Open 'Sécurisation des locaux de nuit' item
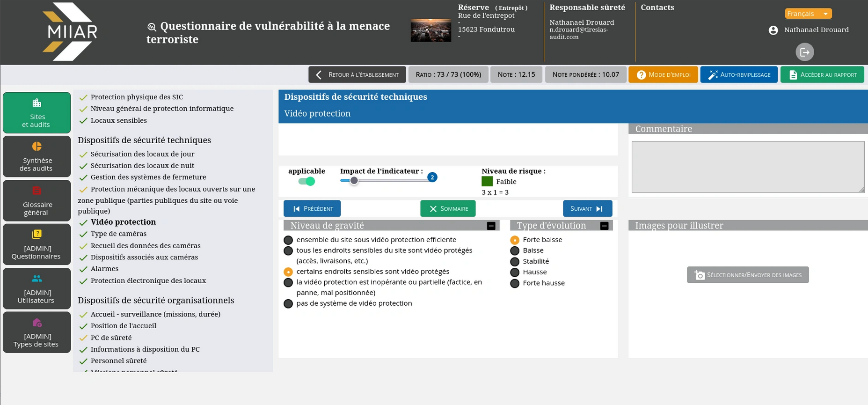Viewport: 868px width, 405px height. coord(142,166)
